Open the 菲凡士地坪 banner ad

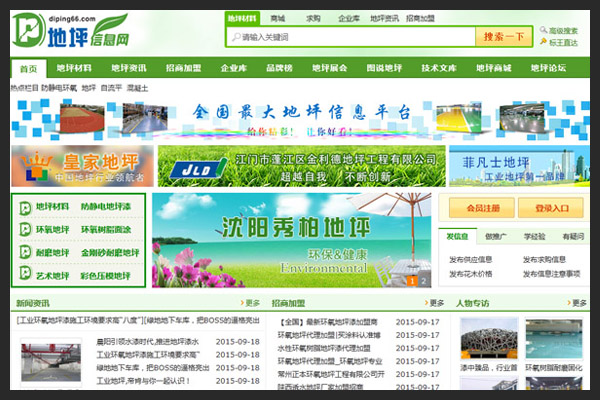[x=519, y=166]
